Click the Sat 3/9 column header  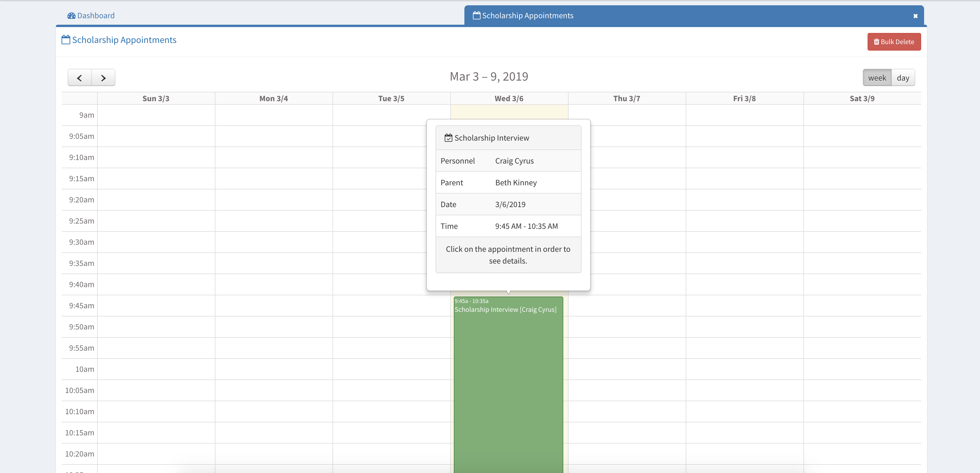tap(862, 99)
